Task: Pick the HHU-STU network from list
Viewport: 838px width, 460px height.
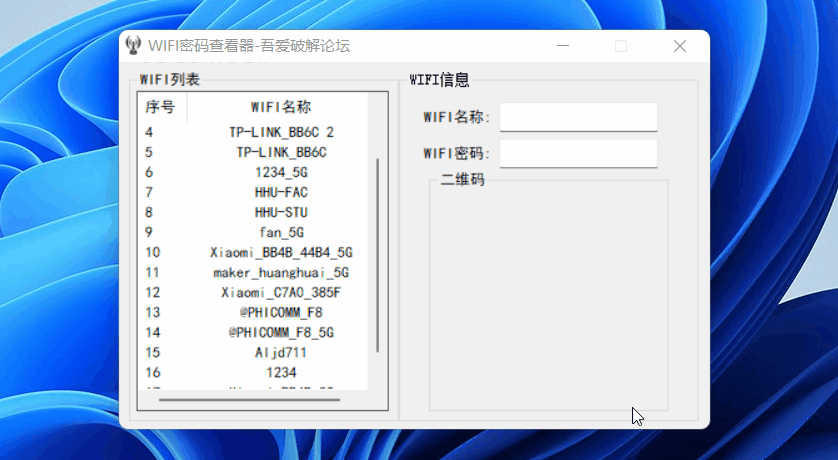Action: (281, 212)
